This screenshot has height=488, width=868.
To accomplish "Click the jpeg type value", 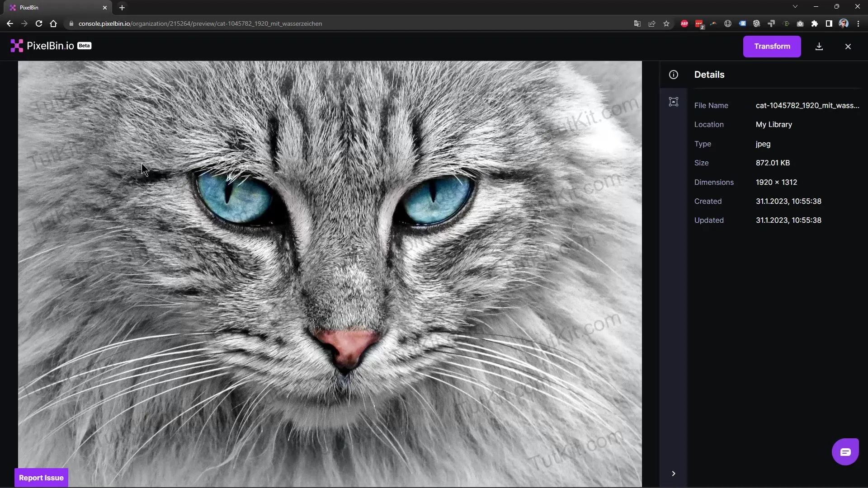I will click(x=763, y=144).
